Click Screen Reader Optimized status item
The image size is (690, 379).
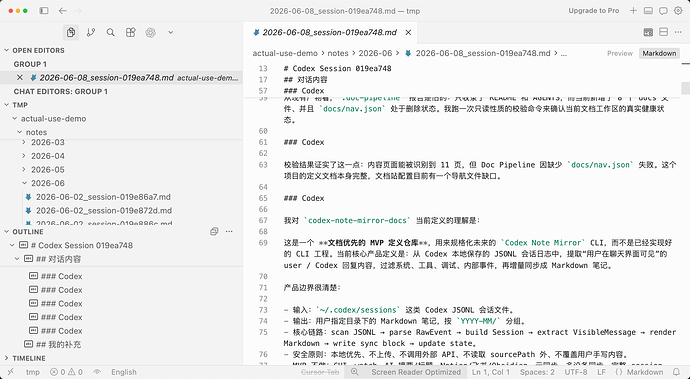tap(416, 372)
